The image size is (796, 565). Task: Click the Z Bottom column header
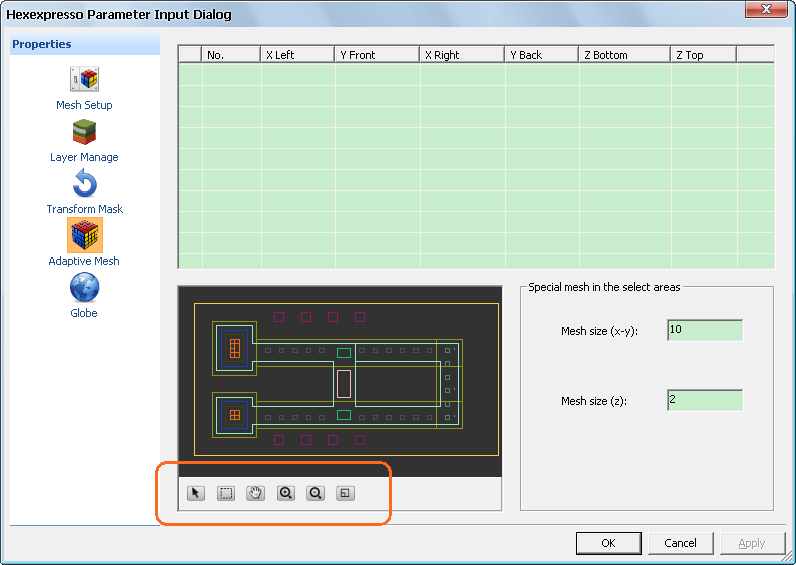point(624,55)
